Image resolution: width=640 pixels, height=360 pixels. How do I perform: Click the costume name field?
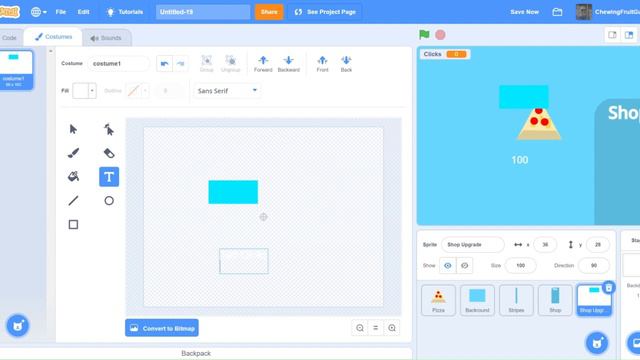pos(118,64)
